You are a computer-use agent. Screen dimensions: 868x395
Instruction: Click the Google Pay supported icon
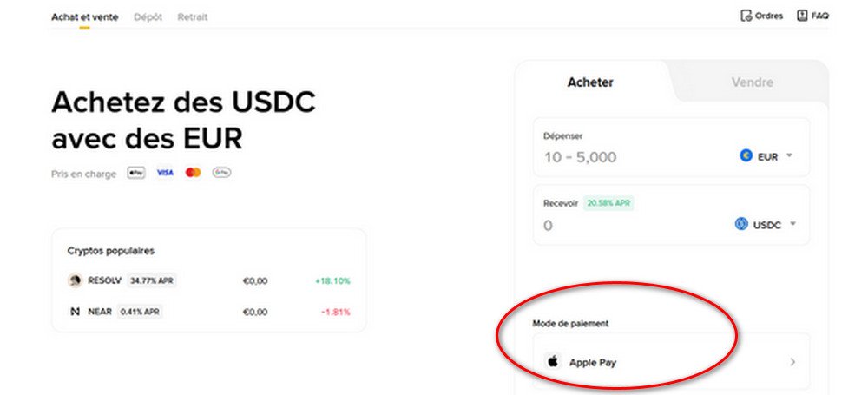221,173
